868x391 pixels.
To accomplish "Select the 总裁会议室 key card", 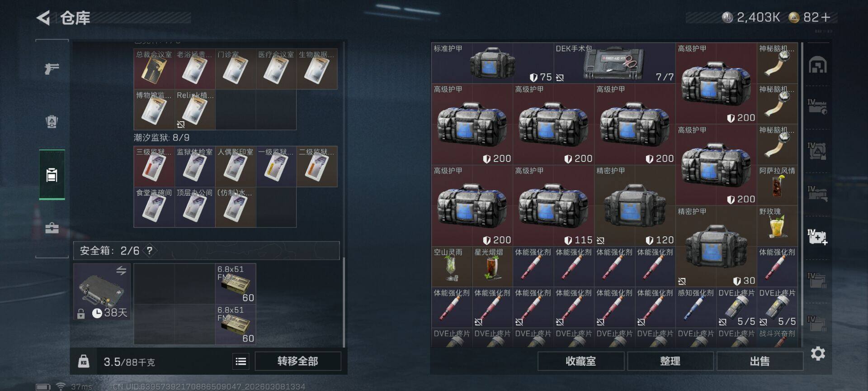I will (154, 69).
